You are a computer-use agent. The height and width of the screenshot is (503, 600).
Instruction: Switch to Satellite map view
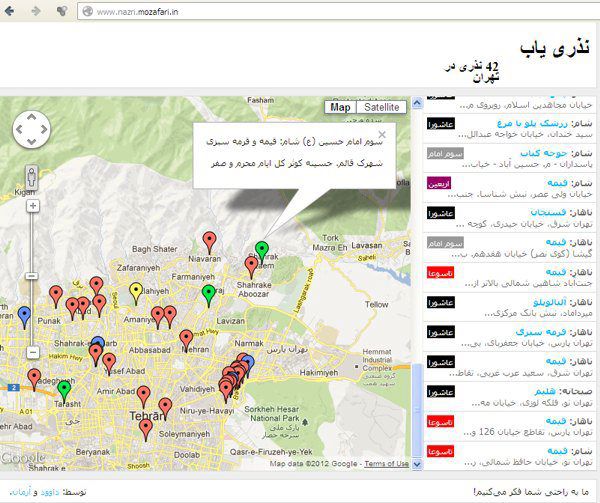click(x=381, y=107)
